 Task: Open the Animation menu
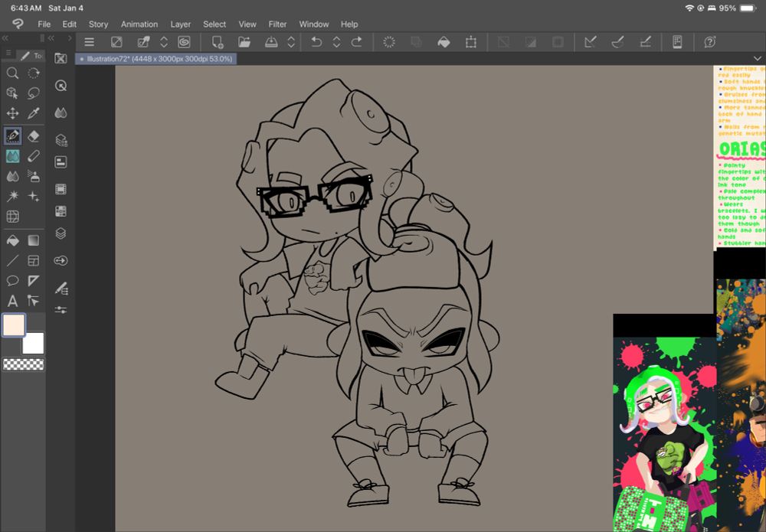[139, 24]
